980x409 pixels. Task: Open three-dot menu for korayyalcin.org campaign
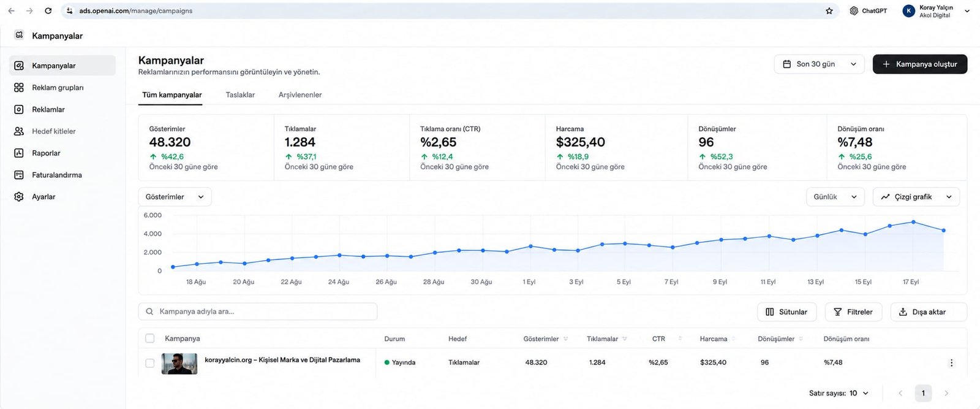951,363
